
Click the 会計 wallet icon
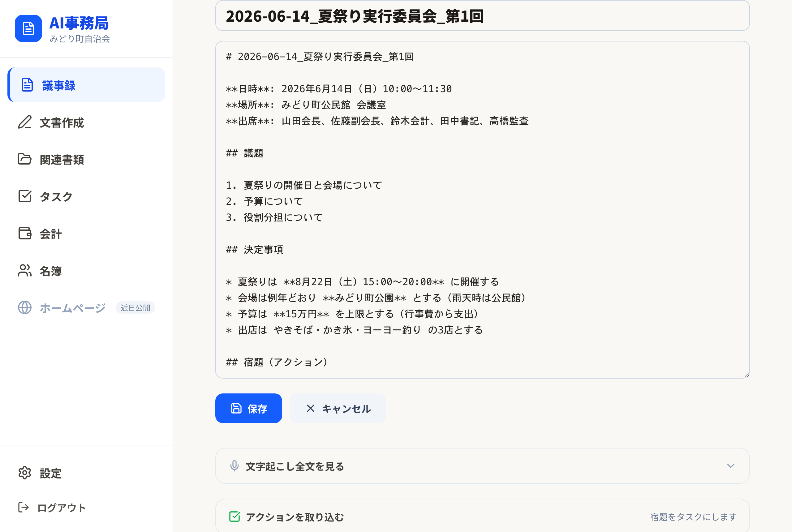point(25,234)
